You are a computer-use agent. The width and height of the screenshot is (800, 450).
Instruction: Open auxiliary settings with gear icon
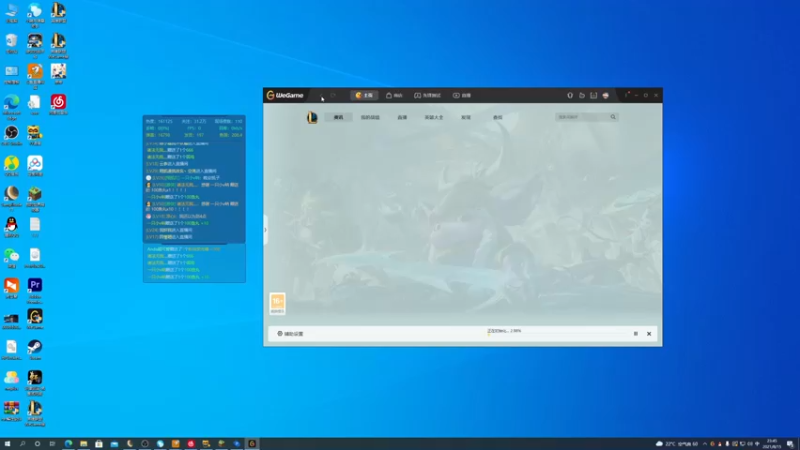tap(290, 334)
